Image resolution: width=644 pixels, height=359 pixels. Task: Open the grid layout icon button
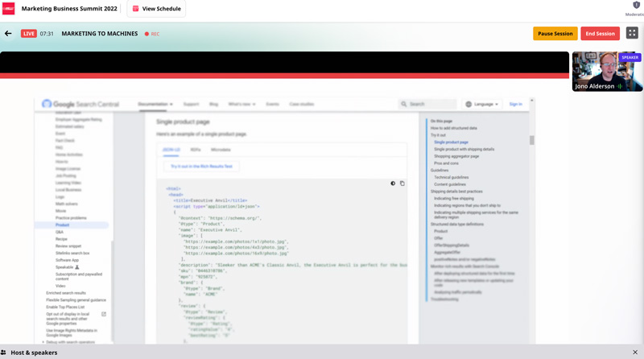tap(632, 33)
